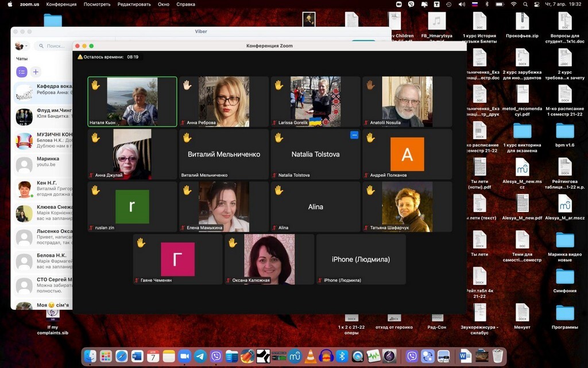Click the Viber Поиск search field

point(55,46)
